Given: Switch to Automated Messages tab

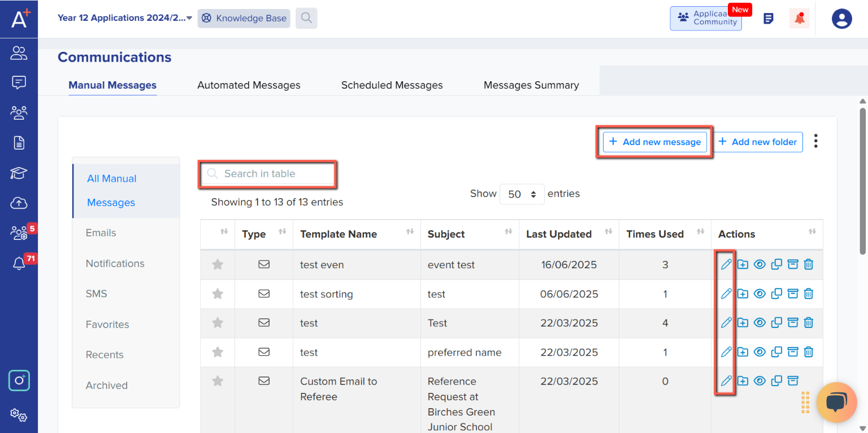Looking at the screenshot, I should click(x=249, y=85).
